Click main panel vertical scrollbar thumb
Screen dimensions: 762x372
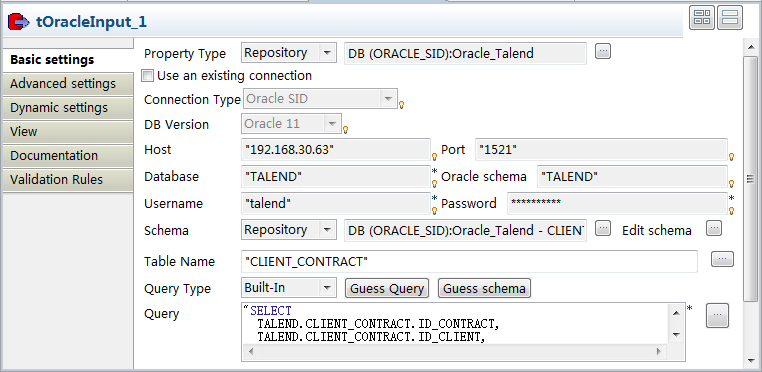click(750, 178)
